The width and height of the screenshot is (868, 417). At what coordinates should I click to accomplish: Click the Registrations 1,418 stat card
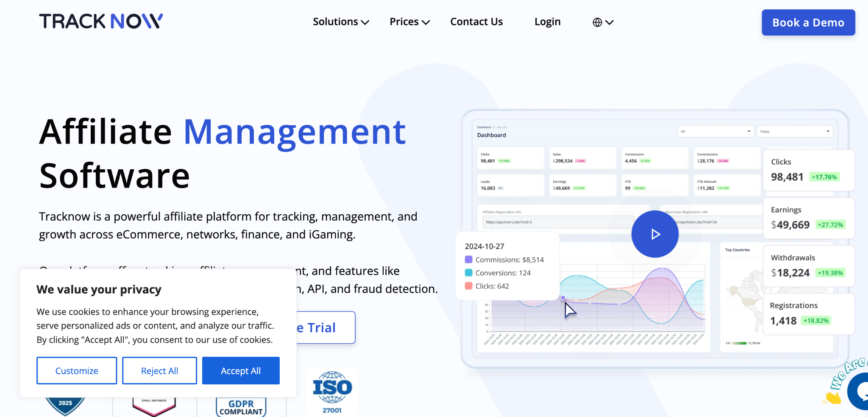pos(809,314)
